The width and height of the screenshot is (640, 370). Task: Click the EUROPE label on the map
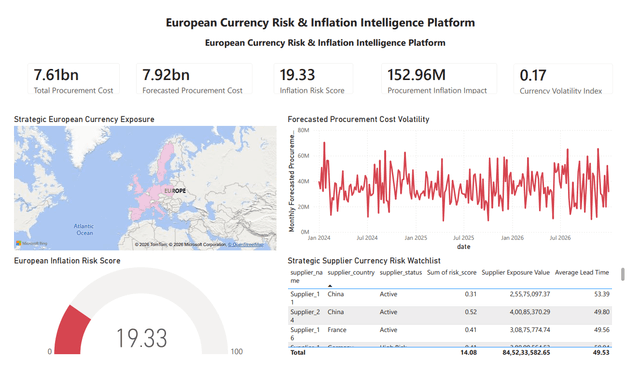tap(175, 191)
